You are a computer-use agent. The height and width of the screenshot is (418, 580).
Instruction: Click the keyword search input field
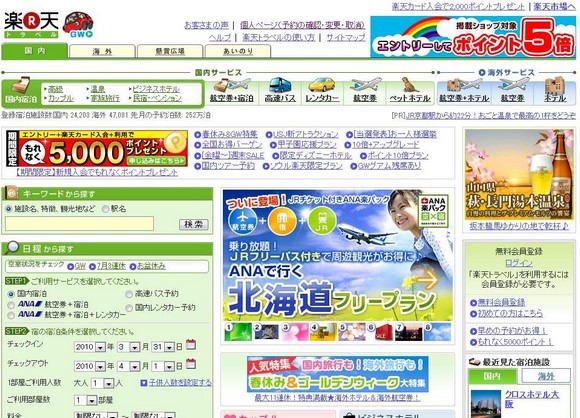pos(79,224)
